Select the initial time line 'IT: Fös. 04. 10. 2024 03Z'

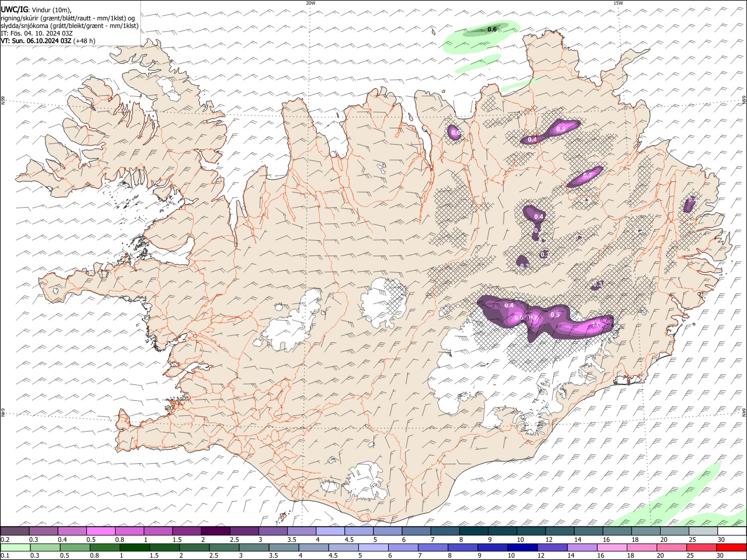coord(36,33)
